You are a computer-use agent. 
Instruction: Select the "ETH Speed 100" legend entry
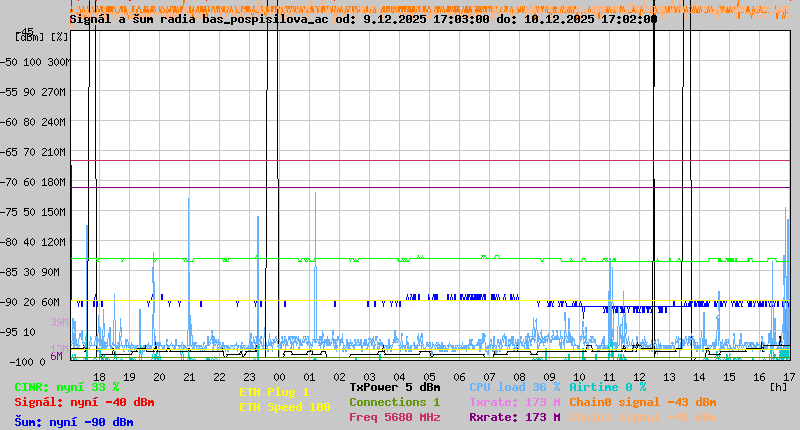point(284,407)
